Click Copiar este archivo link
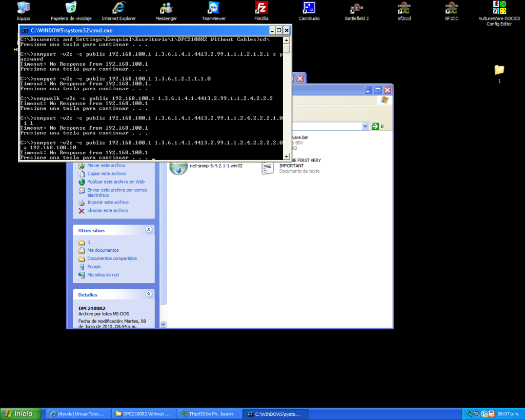Screen dimensions: 525x420 click(x=106, y=174)
